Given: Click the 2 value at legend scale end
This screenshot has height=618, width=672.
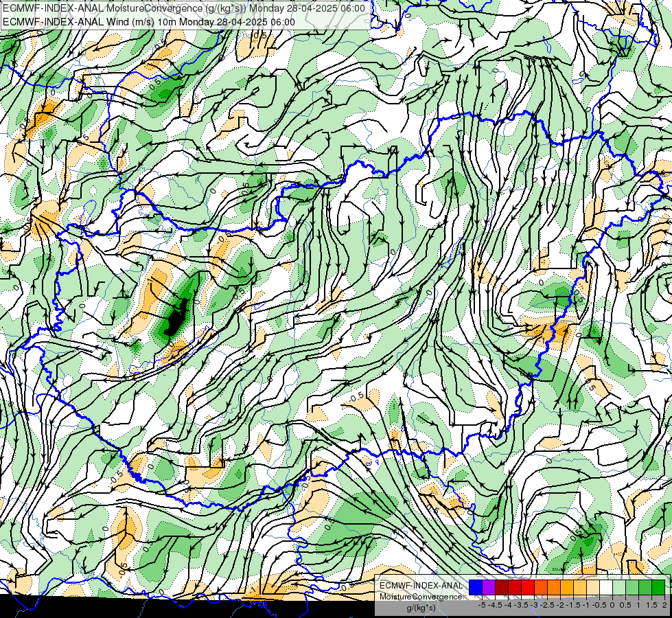Looking at the screenshot, I should [x=664, y=605].
